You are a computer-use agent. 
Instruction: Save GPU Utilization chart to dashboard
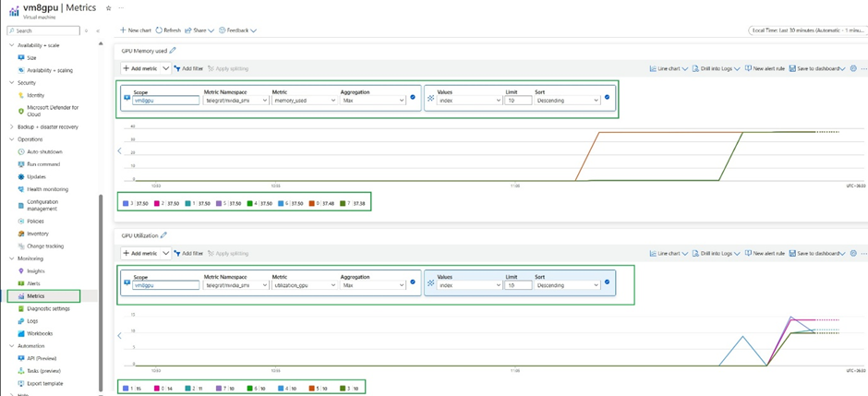click(817, 253)
